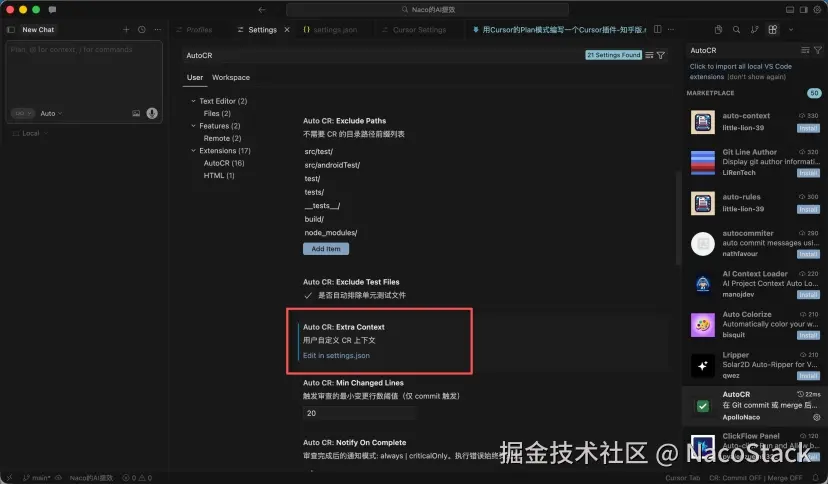
Task: Open the Auto model dropdown
Action: tap(51, 113)
